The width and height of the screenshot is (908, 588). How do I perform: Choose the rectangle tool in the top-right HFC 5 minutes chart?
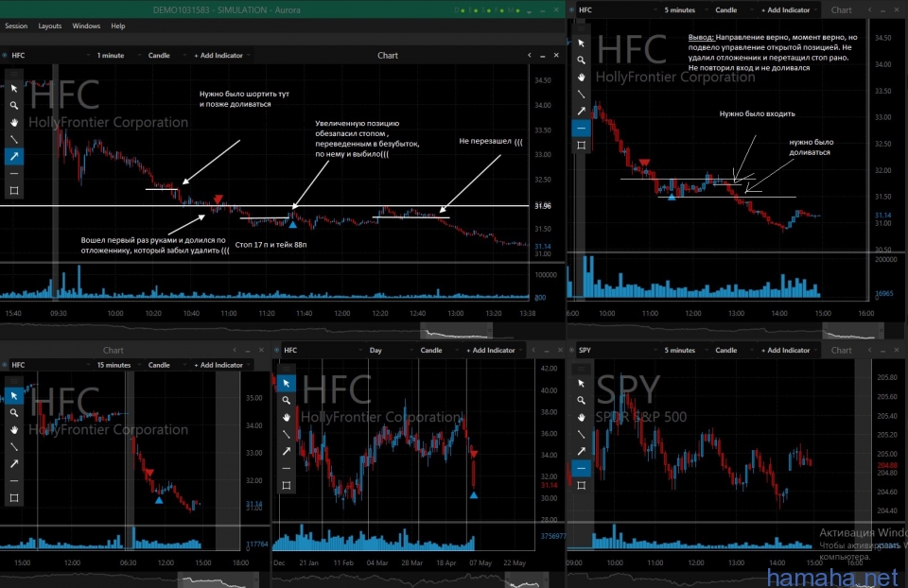click(581, 146)
